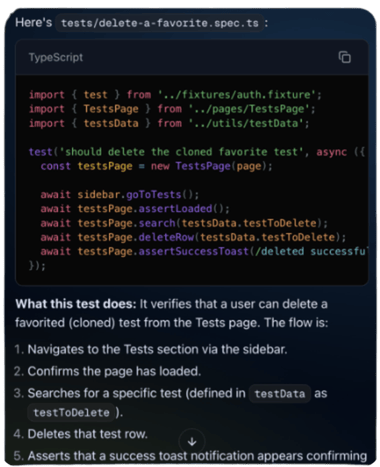Click the bold 'What this test does:' heading
Image resolution: width=380 pixels, height=467 pixels.
click(x=76, y=304)
